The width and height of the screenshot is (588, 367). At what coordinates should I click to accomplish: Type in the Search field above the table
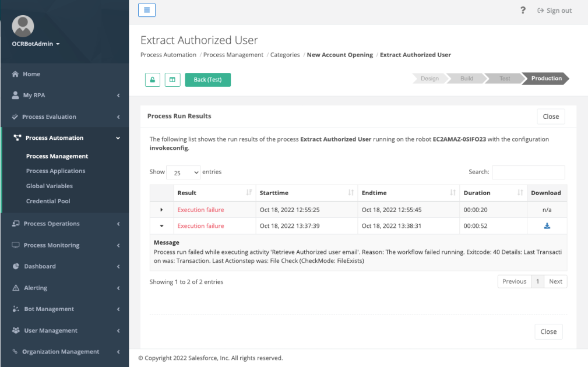[x=528, y=172]
